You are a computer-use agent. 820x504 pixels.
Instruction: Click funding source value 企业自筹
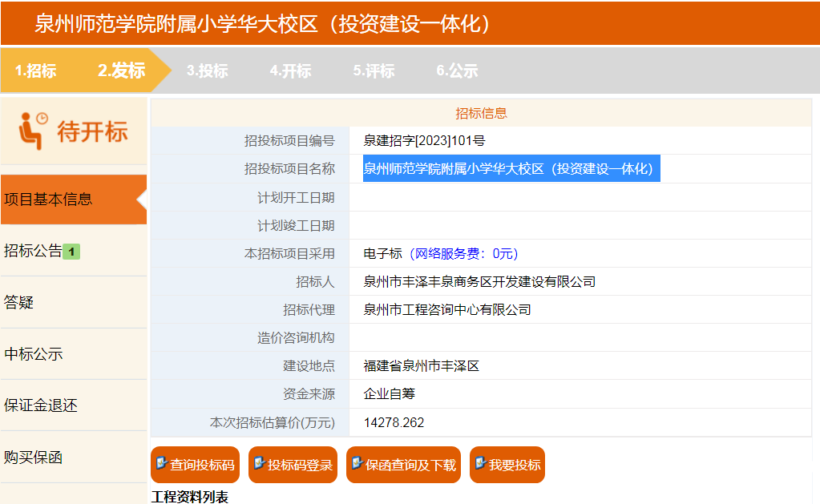389,393
